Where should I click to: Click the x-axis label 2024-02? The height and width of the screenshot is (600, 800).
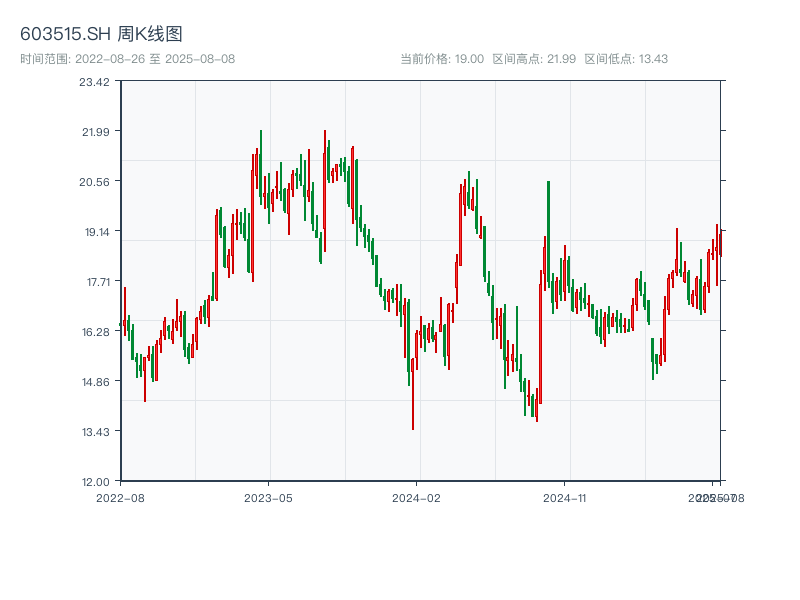tap(416, 498)
